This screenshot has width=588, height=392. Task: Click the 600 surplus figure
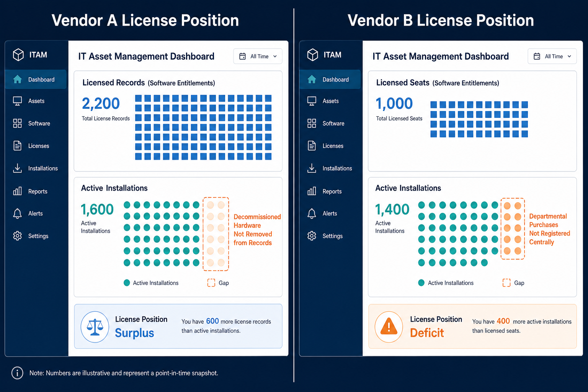[x=212, y=321]
